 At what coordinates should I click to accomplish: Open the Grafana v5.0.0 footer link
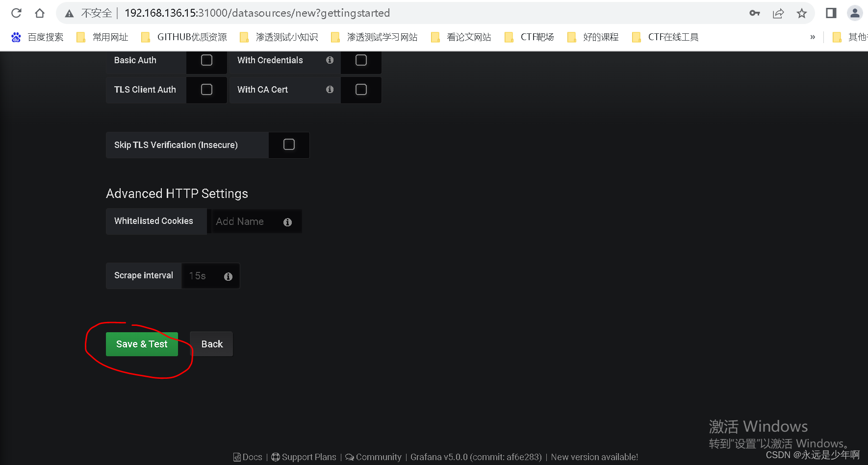[x=476, y=457]
